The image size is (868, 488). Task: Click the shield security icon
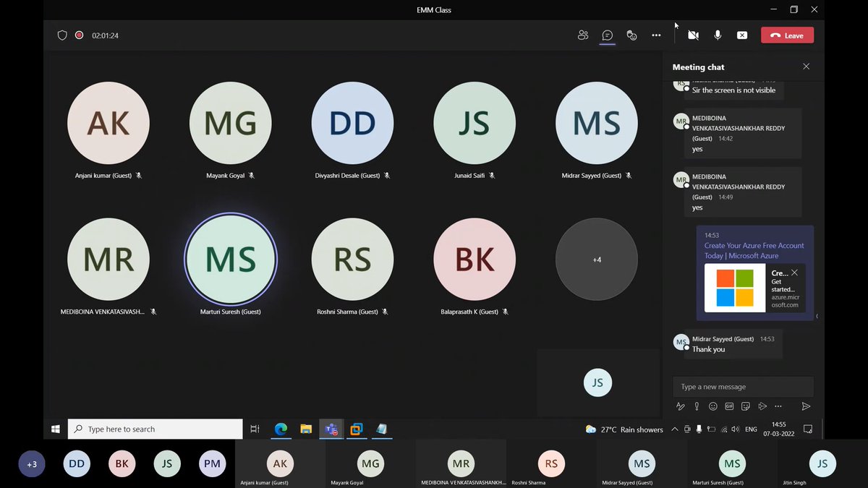point(62,35)
